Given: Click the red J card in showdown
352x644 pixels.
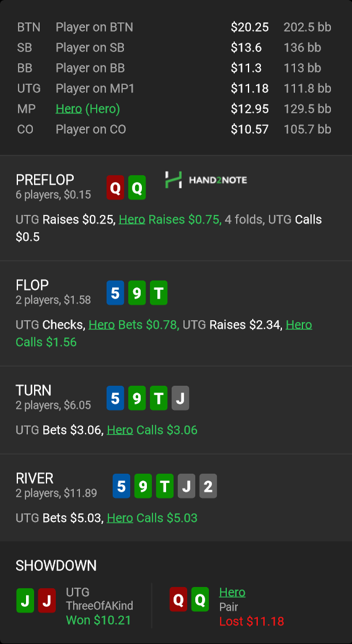Looking at the screenshot, I should pyautogui.click(x=47, y=601).
